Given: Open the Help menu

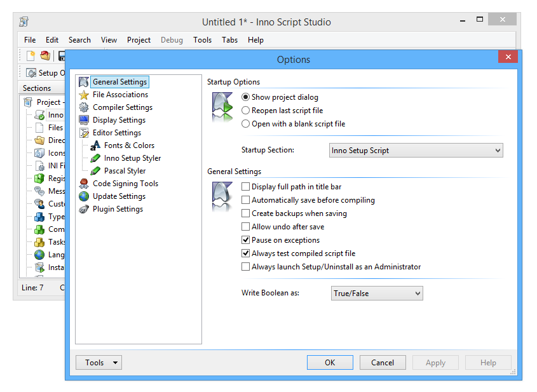Looking at the screenshot, I should 255,40.
